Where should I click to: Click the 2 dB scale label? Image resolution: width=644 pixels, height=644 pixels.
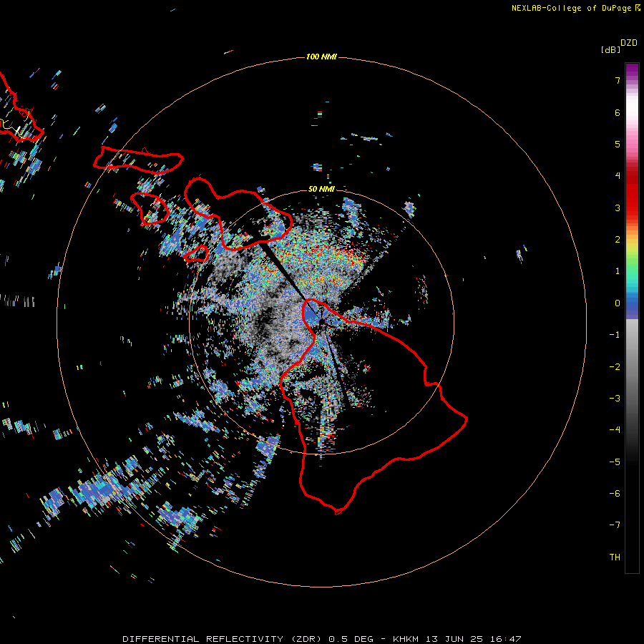tap(618, 240)
